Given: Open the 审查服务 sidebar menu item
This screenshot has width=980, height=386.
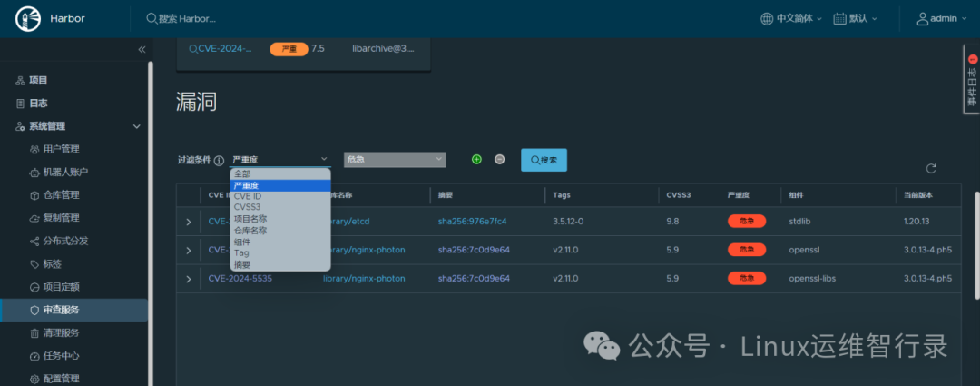Looking at the screenshot, I should click(x=73, y=311).
